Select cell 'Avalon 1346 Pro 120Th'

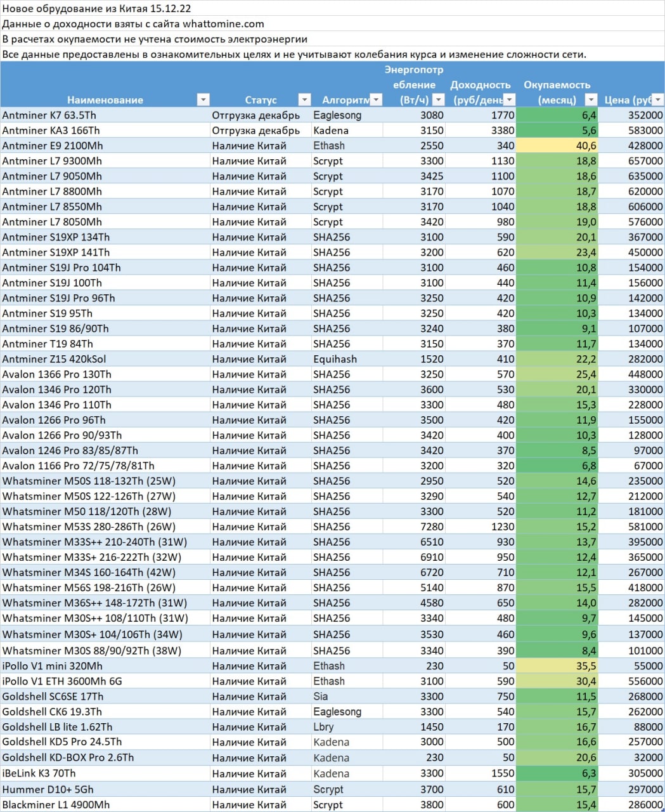click(x=105, y=389)
